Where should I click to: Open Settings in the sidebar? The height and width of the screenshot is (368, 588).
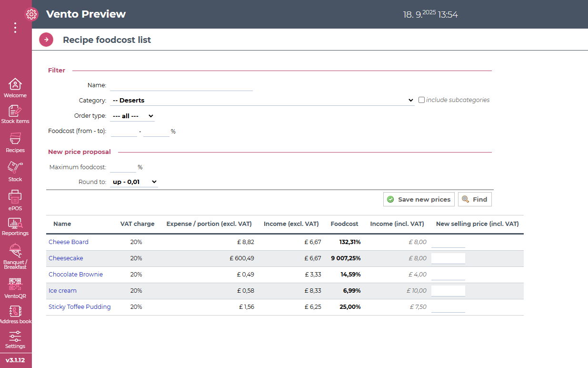15,339
